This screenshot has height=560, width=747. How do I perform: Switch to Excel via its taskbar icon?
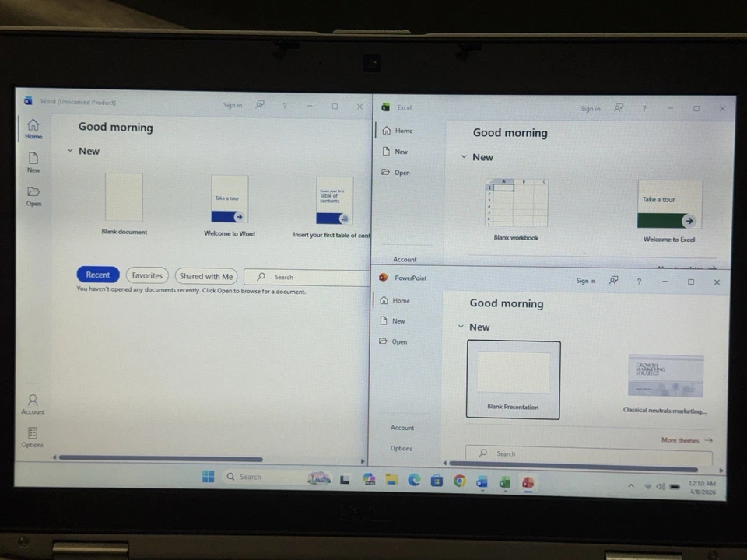505,482
